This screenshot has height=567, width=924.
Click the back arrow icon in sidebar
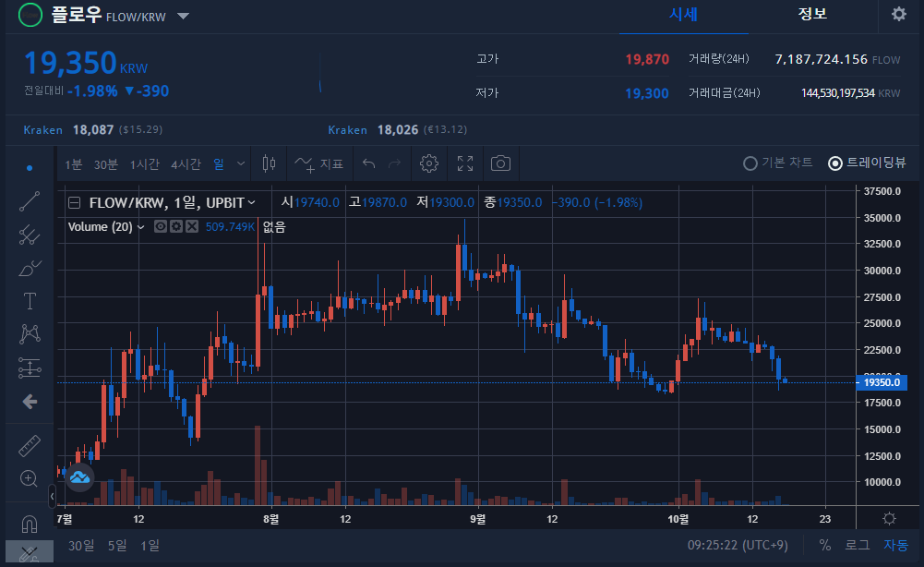30,402
